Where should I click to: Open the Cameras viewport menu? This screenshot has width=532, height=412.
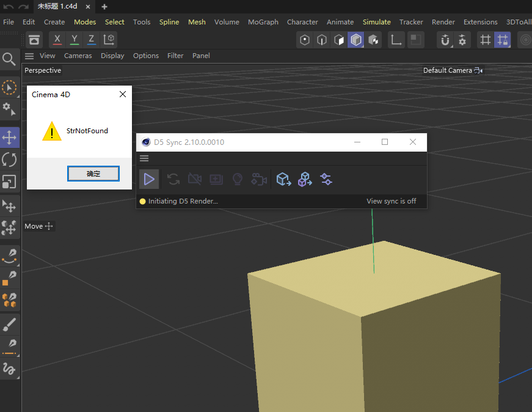78,56
